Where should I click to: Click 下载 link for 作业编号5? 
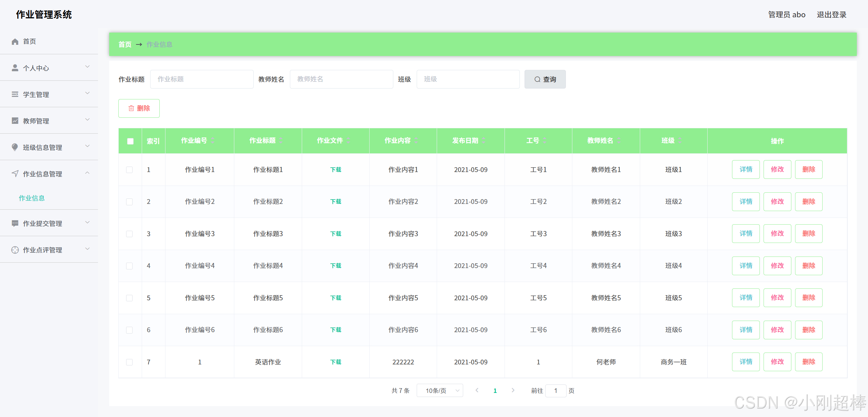[335, 298]
